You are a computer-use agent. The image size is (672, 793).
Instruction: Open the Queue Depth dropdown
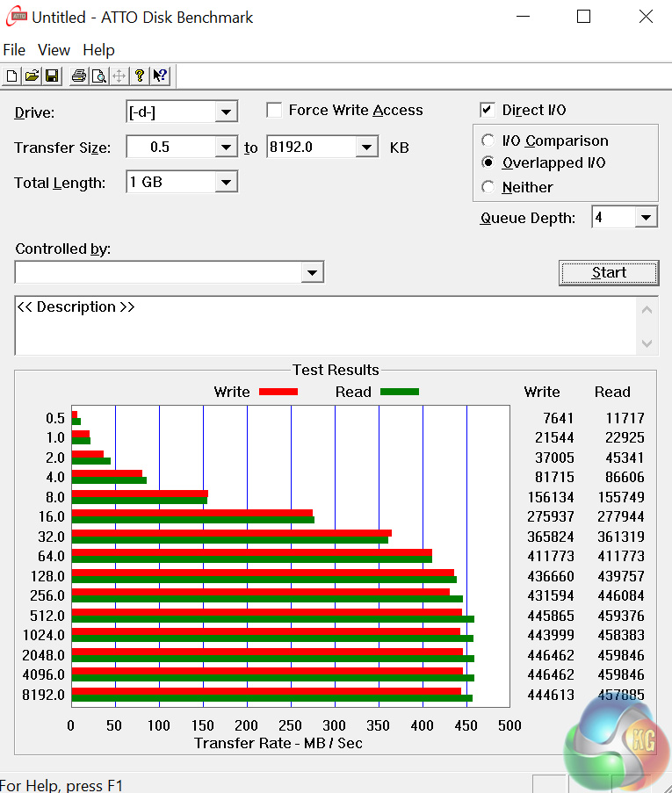(646, 218)
